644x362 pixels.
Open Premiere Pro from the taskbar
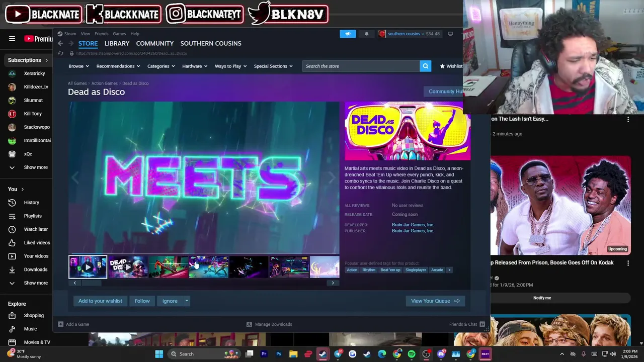tap(264, 354)
